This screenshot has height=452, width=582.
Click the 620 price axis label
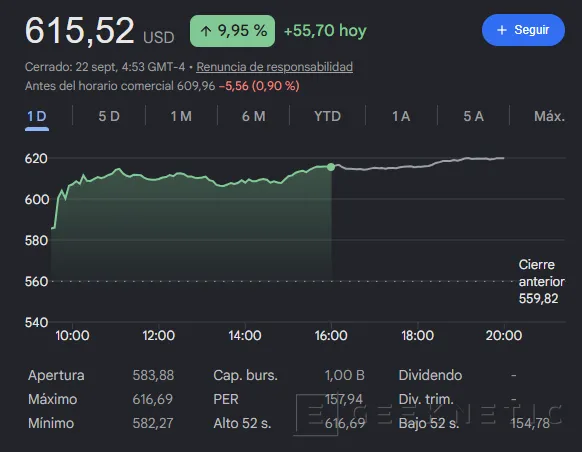[36, 159]
